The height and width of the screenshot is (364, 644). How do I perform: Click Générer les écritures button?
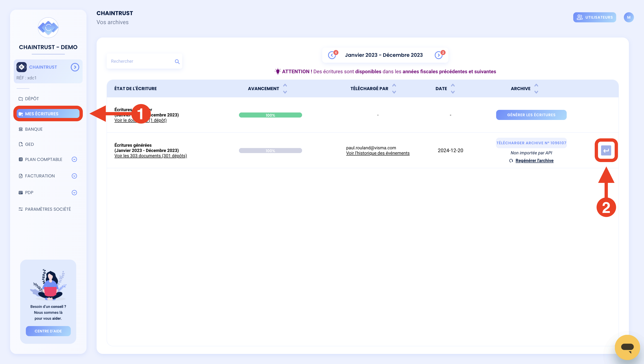click(x=531, y=115)
